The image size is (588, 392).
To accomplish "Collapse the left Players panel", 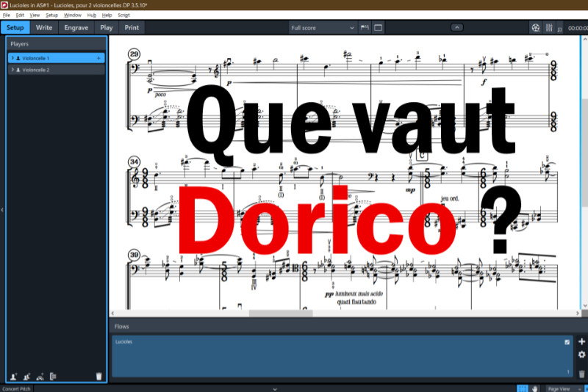I will click(2, 210).
